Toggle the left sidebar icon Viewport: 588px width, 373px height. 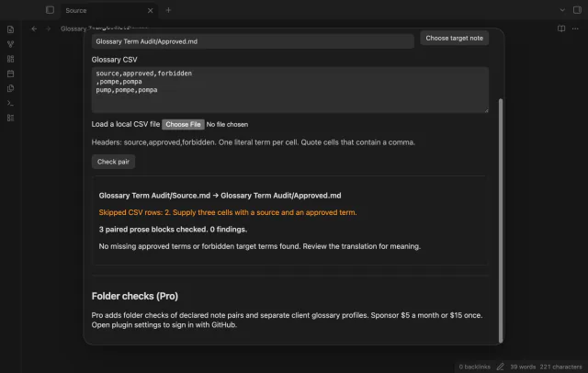(50, 10)
